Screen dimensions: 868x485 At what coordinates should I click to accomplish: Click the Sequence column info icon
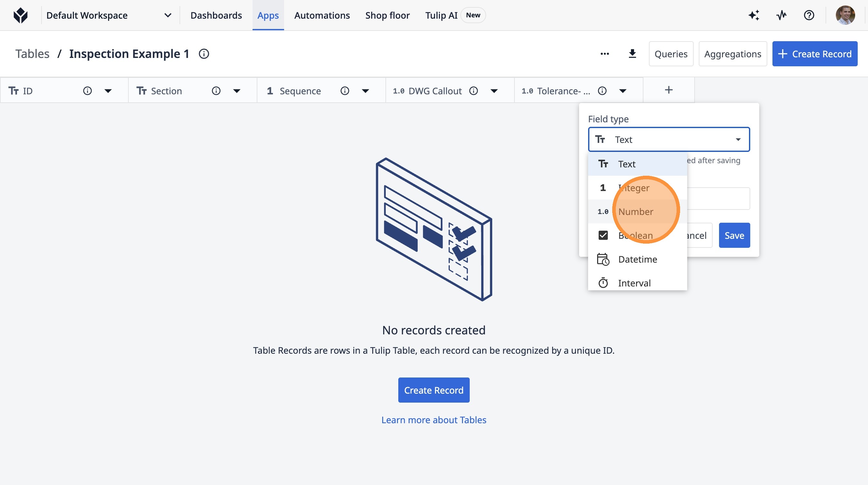[x=344, y=91]
